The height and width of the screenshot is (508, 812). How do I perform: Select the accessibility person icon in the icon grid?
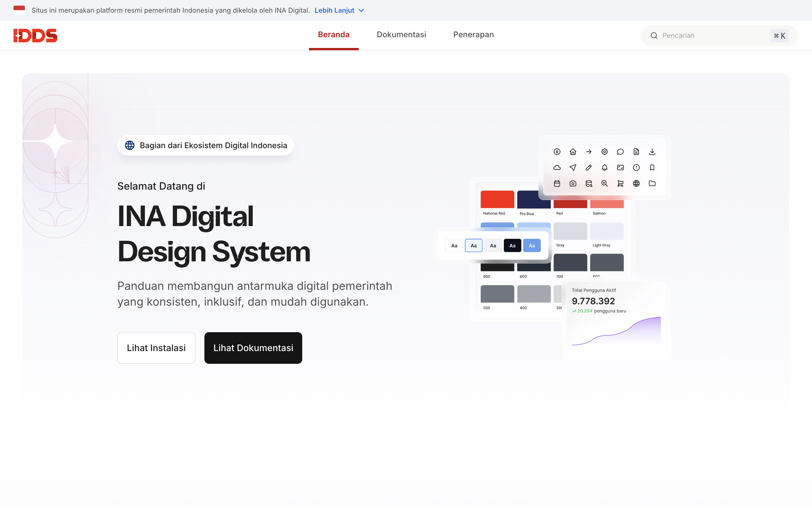[557, 152]
